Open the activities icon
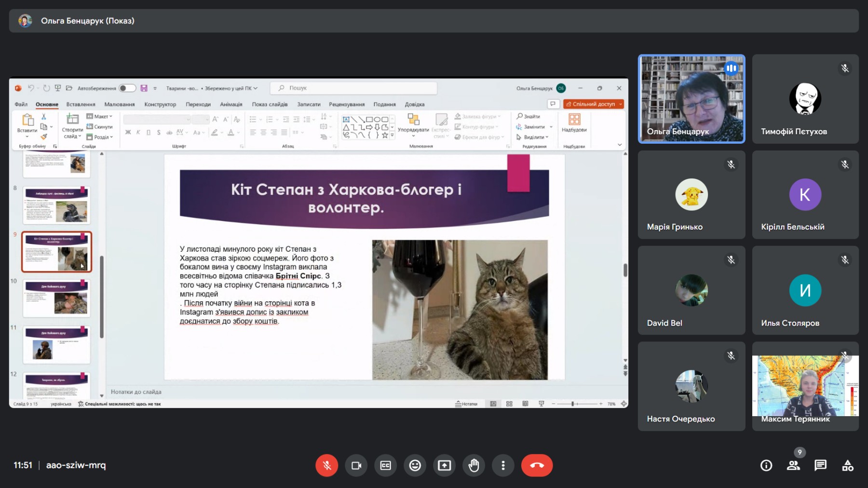Image resolution: width=868 pixels, height=488 pixels. coord(847,465)
